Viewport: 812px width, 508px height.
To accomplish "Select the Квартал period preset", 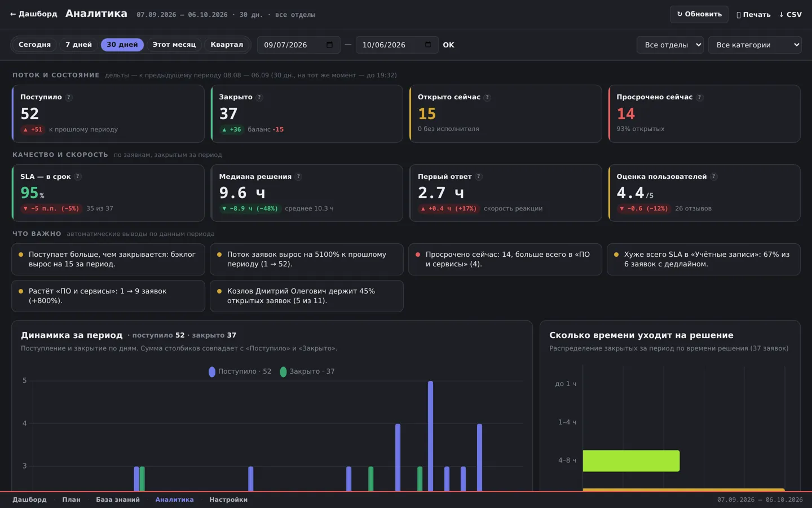I will (227, 45).
